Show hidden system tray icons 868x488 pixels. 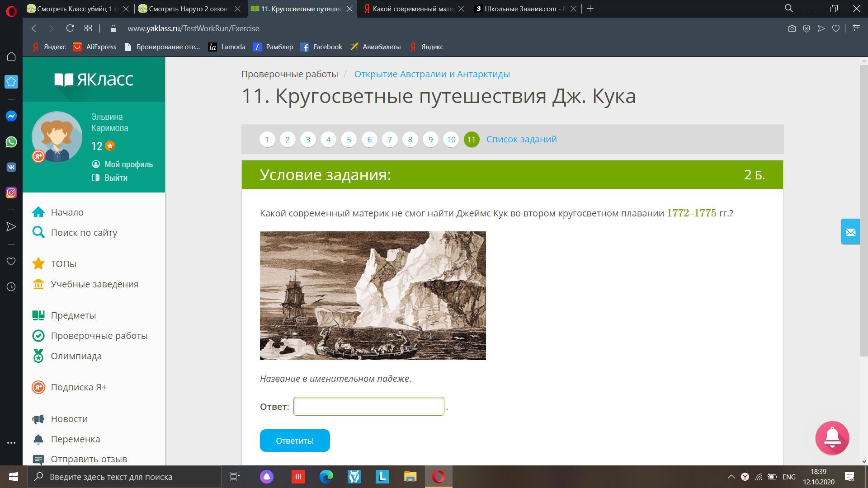(x=731, y=477)
